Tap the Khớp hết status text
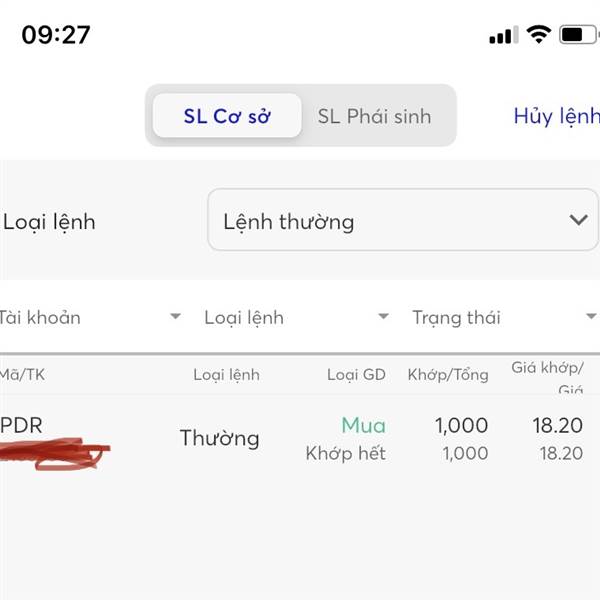The width and height of the screenshot is (600, 600). point(346,453)
